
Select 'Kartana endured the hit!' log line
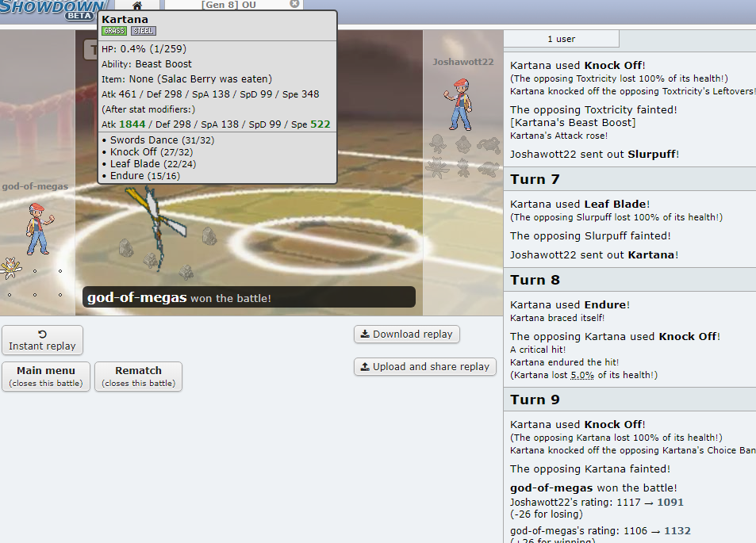click(x=565, y=362)
